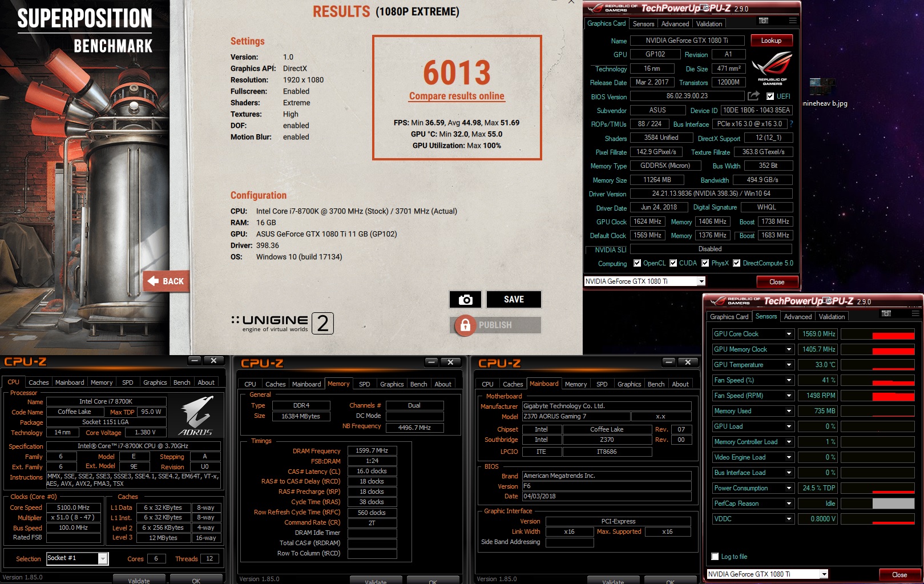Screen dimensions: 924x584
Task: Switch to Sensors tab in GPU-Z Graphics Card window
Action: pyautogui.click(x=643, y=24)
